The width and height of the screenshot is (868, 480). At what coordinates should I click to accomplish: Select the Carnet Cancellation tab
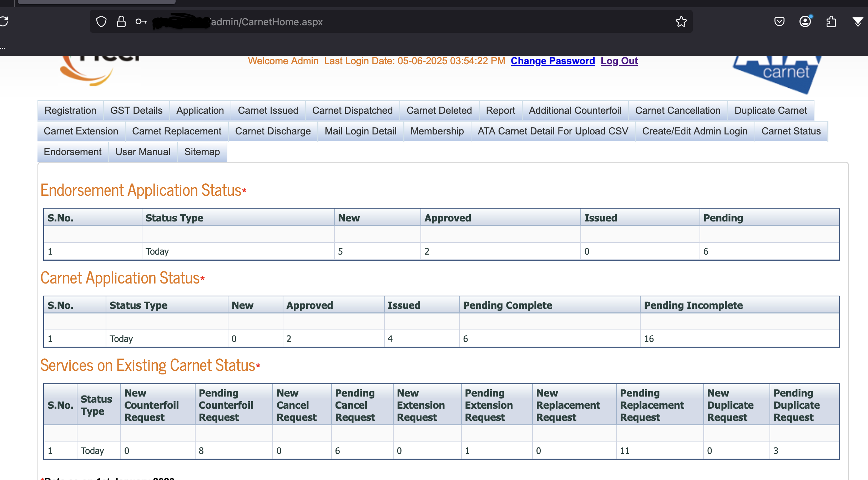677,110
